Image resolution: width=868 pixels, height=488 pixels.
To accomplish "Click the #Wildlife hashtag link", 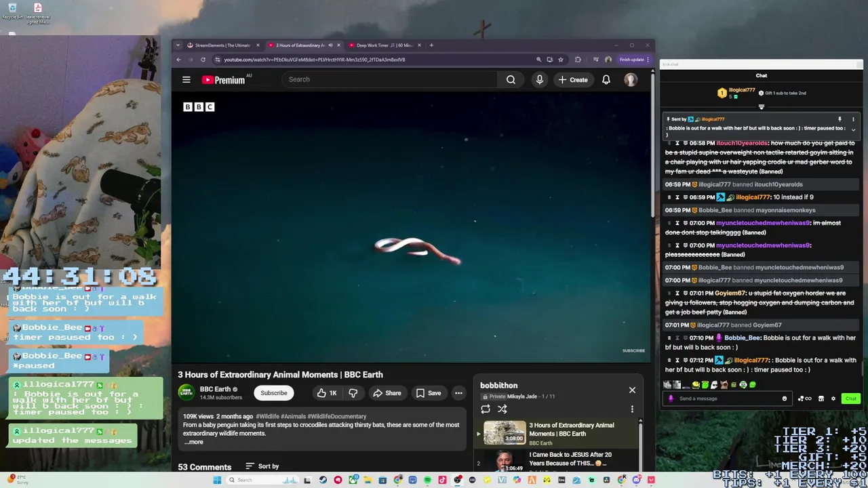I will pos(267,416).
